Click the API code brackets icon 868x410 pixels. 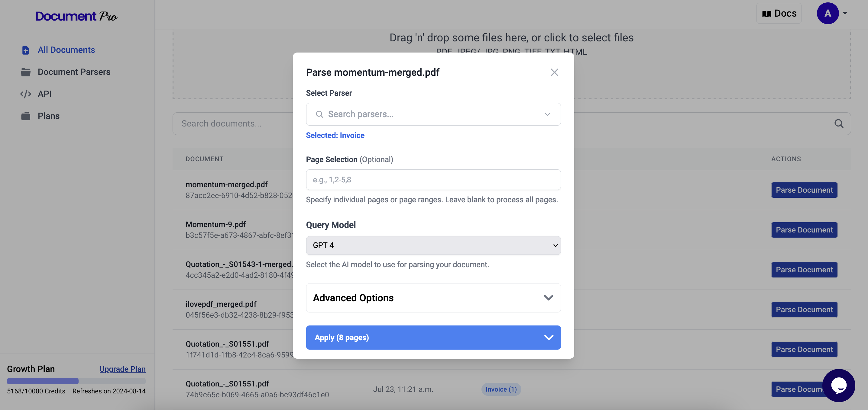pos(26,94)
